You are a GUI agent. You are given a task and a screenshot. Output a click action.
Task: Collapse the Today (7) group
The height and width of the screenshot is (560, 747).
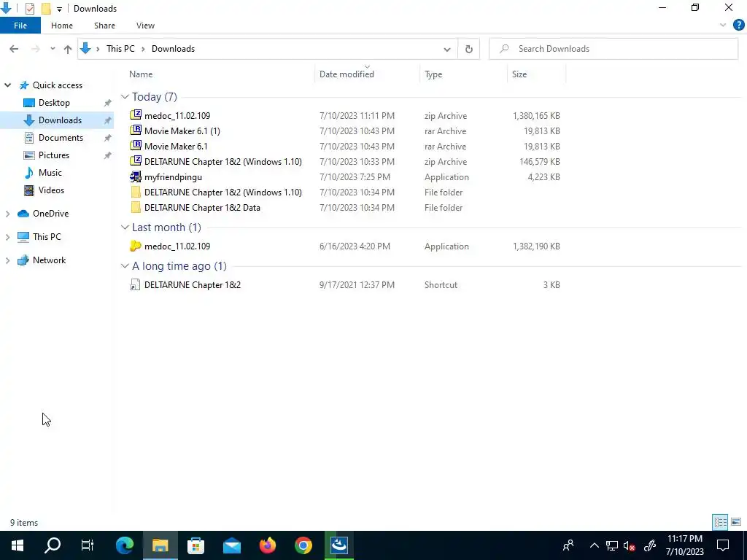tap(125, 97)
